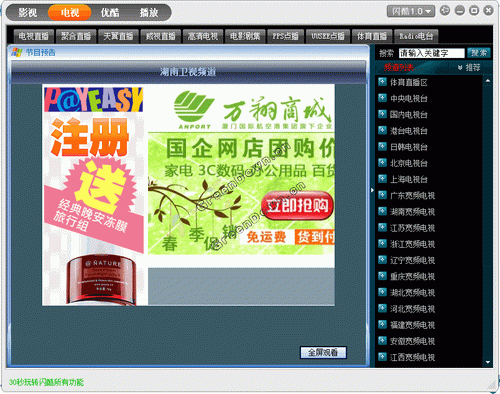The image size is (500, 394).
Task: Click the plus icon beside 江西宽频电视
Action: coord(382,357)
